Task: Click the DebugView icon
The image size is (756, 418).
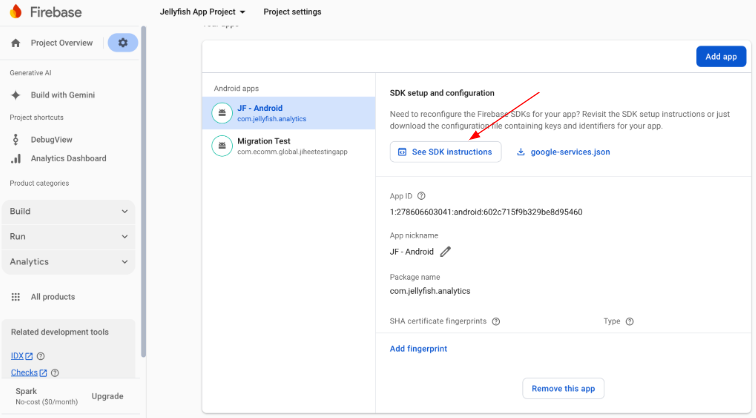Action: click(16, 139)
